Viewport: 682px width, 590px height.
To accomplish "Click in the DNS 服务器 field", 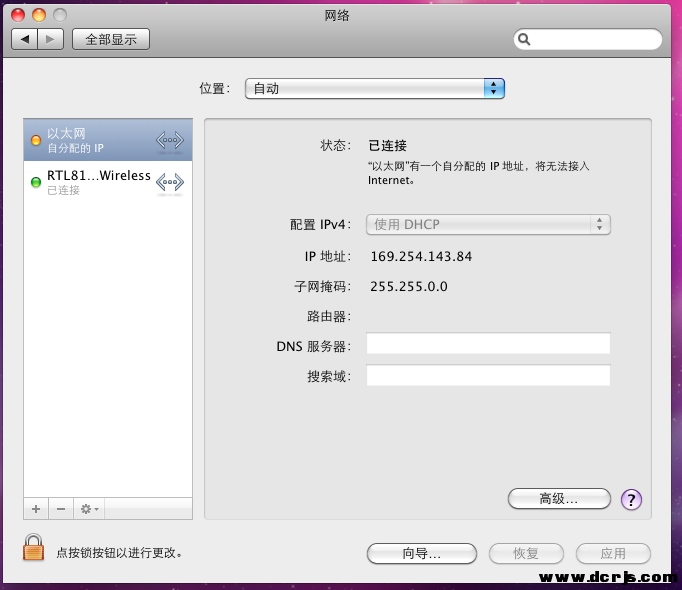I will tap(487, 344).
